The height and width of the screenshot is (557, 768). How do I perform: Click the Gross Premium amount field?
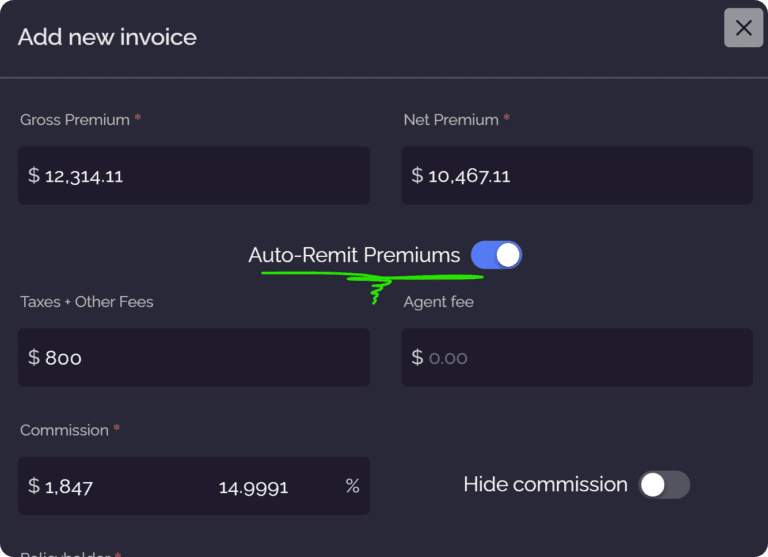coord(194,175)
